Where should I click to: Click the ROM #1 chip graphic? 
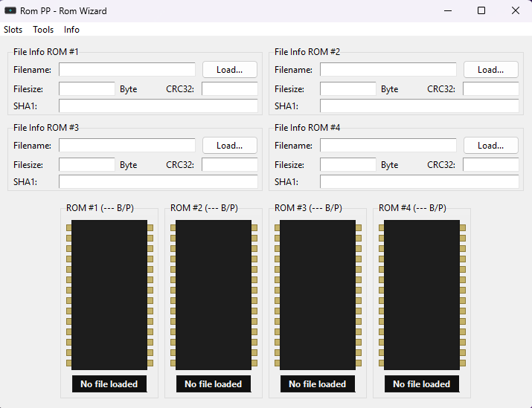(109, 295)
